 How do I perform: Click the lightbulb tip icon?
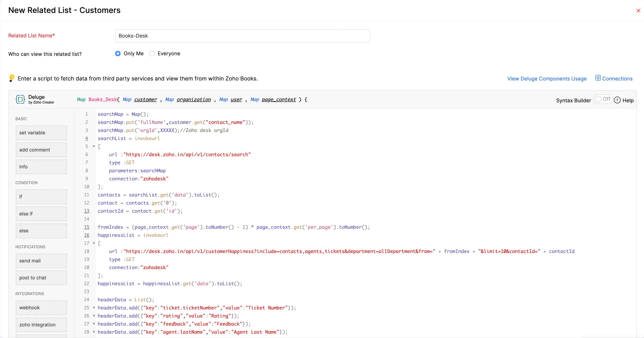12,78
